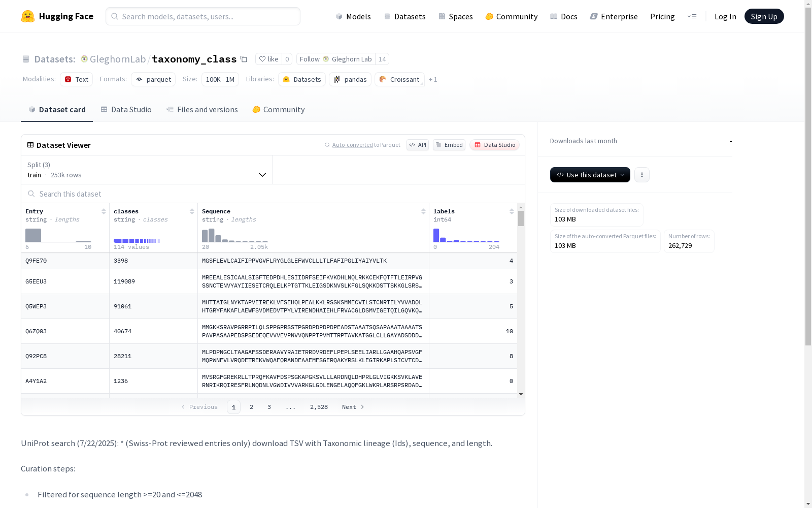
Task: Switch to the Dataset card tab
Action: click(x=57, y=110)
